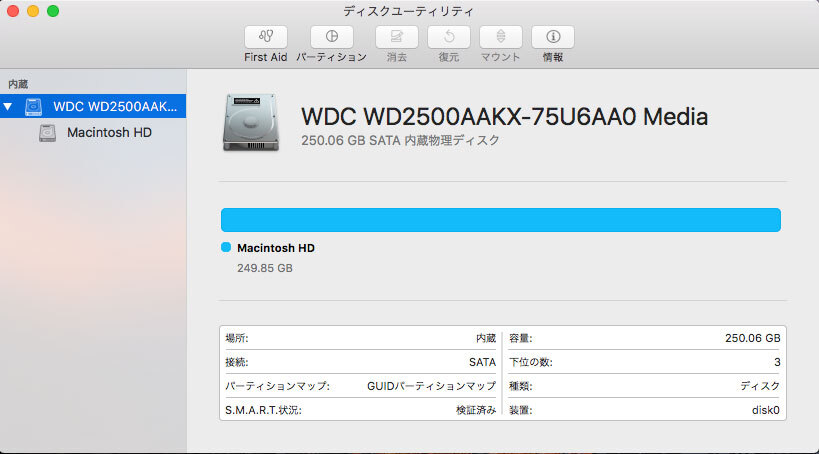Click the 249.85 GB size text

pyautogui.click(x=265, y=268)
